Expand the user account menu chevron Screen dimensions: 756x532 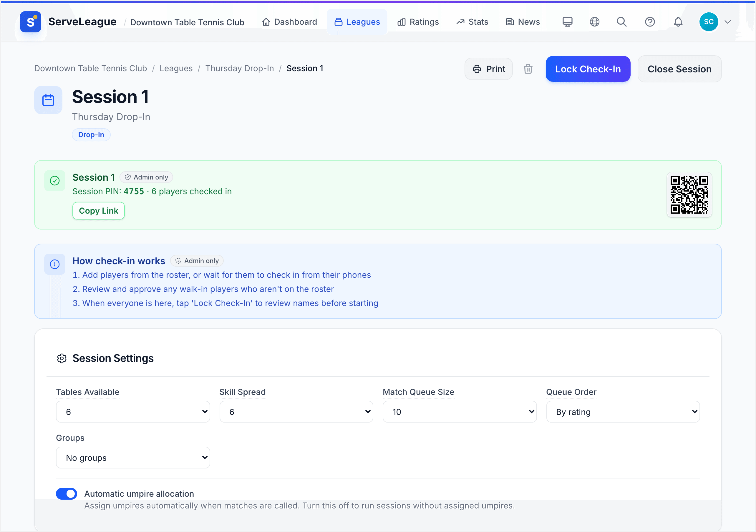pos(728,22)
